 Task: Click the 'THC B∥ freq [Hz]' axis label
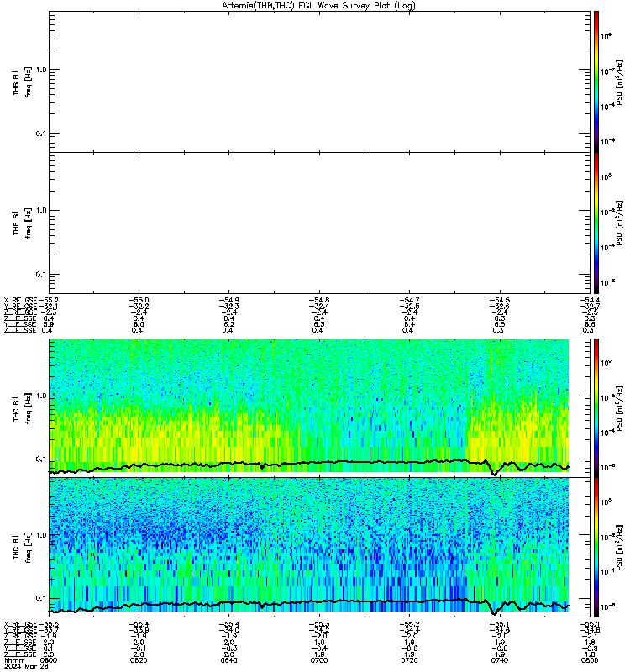[22, 547]
